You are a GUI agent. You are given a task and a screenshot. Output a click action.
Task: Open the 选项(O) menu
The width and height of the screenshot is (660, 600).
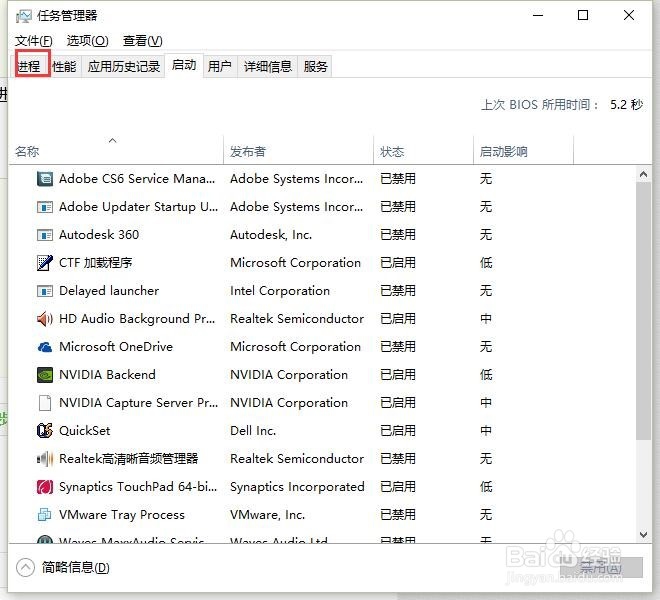[x=88, y=41]
